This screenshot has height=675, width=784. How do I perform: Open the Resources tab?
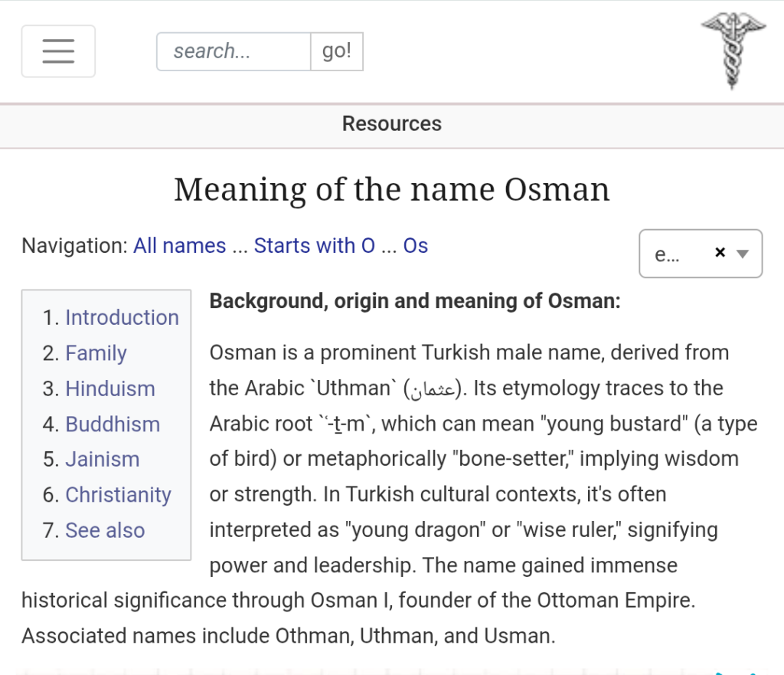click(391, 124)
